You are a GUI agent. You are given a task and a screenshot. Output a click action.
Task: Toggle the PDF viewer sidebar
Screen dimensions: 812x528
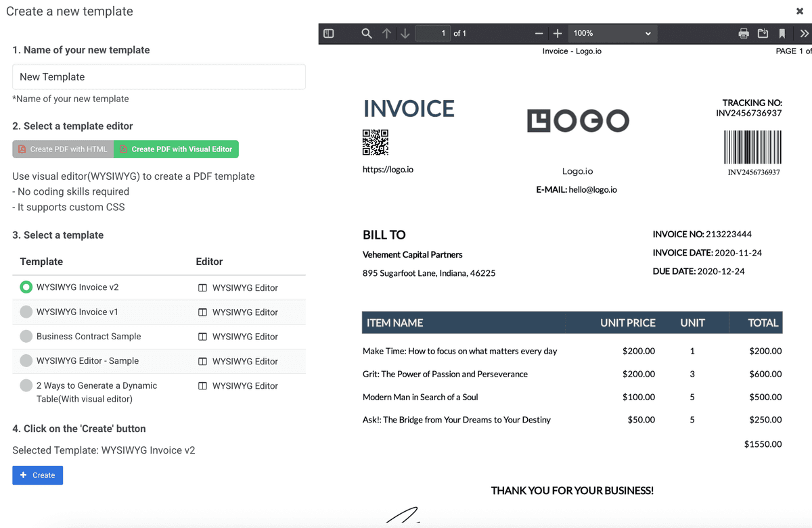pos(329,33)
